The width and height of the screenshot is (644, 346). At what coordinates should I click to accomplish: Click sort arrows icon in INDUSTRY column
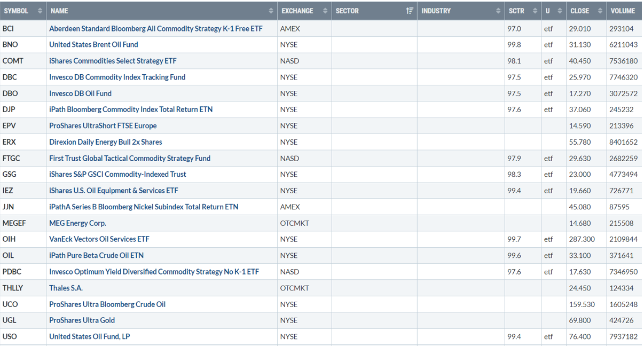498,11
